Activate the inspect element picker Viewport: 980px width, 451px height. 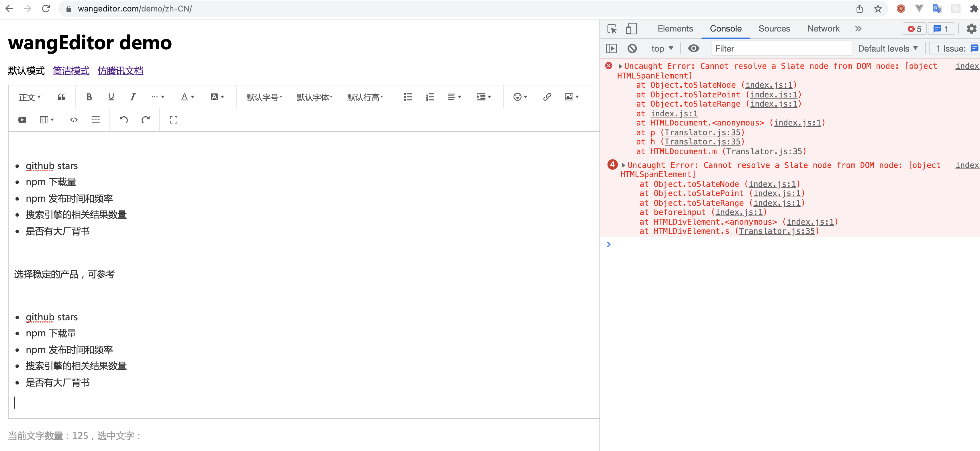[x=612, y=29]
